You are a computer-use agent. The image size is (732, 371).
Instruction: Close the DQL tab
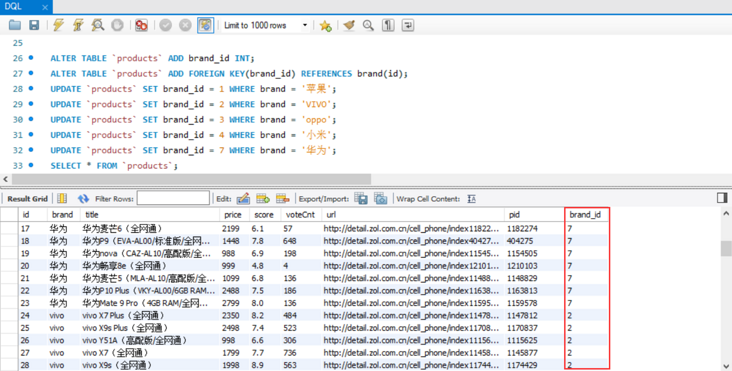point(45,7)
